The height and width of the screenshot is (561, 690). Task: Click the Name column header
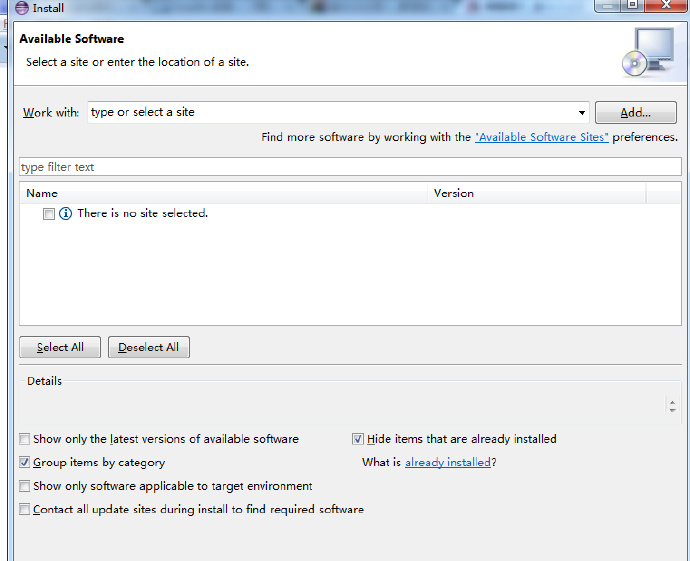[x=224, y=194]
